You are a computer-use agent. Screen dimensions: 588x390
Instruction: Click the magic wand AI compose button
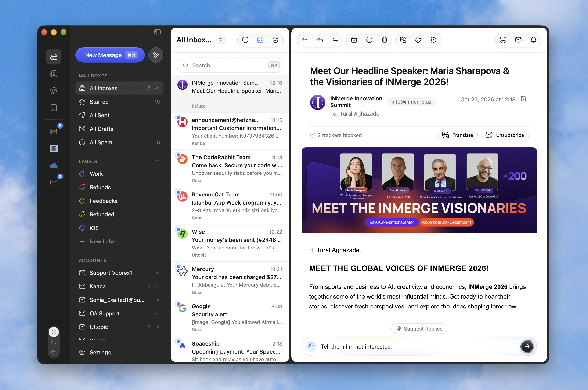(x=156, y=55)
